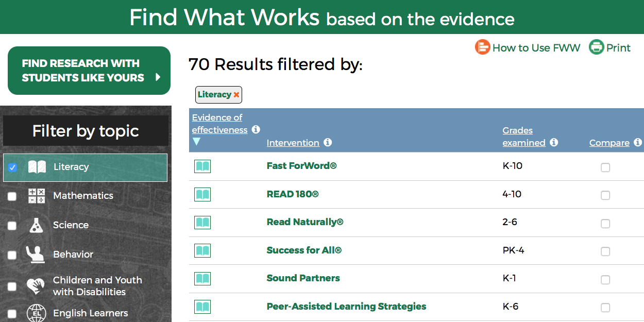The image size is (644, 322).
Task: Click literacy evidence icon for READ 180
Action: tap(202, 194)
